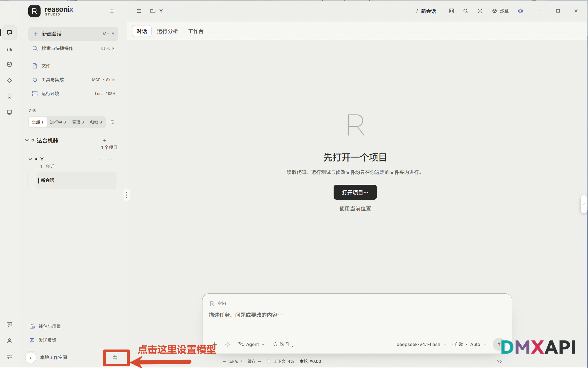
Task: Filter sessions by 置顶 0
Action: tap(78, 122)
